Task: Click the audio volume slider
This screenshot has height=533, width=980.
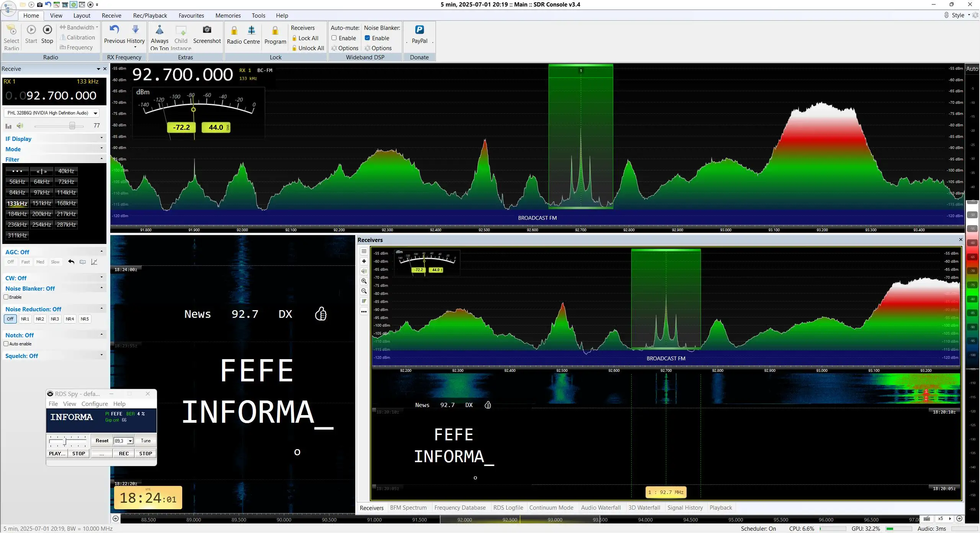Action: [x=59, y=126]
